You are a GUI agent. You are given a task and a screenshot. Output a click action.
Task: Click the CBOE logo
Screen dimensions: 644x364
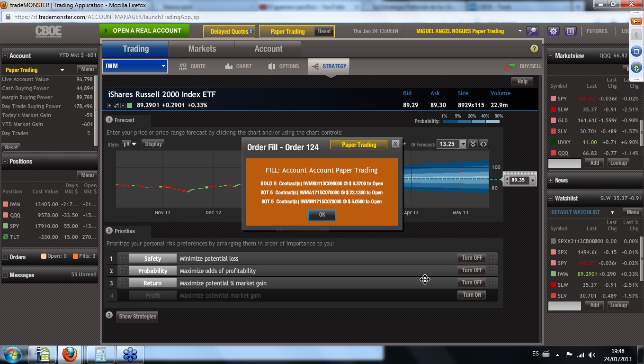(48, 32)
